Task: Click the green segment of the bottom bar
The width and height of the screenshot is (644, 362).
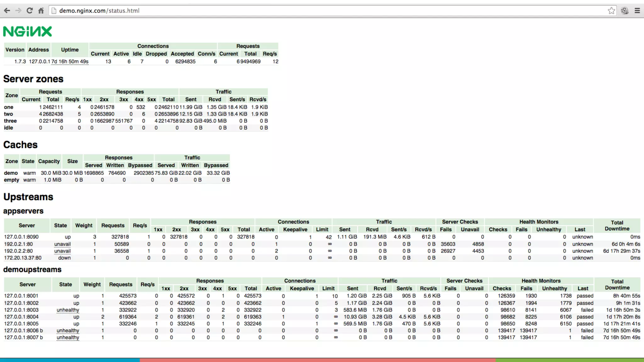Action: click(x=570, y=360)
